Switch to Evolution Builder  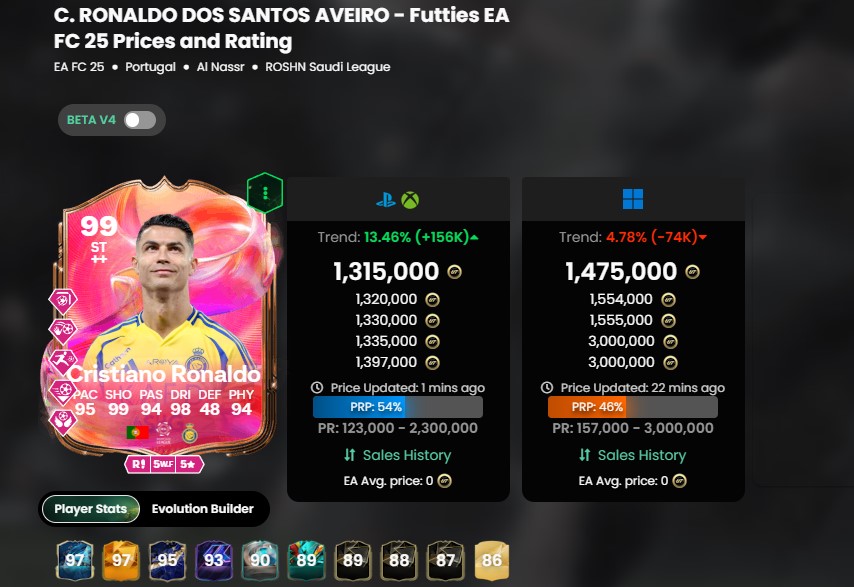click(203, 509)
